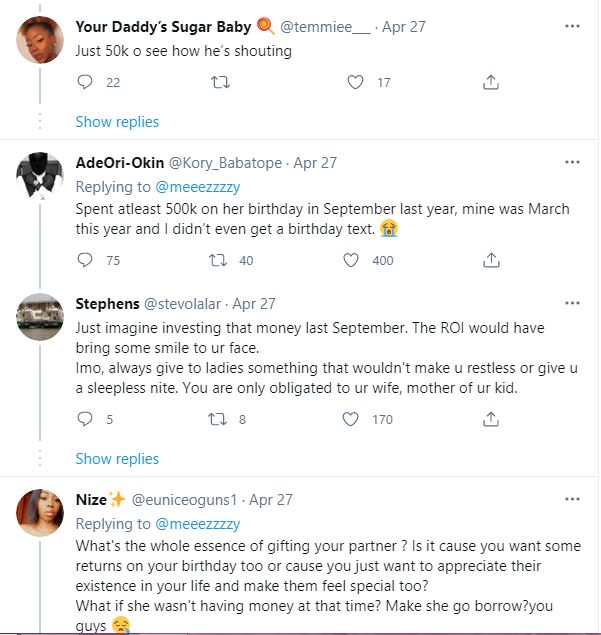
Task: Open more options on temmiee's tweet
Action: 571,24
